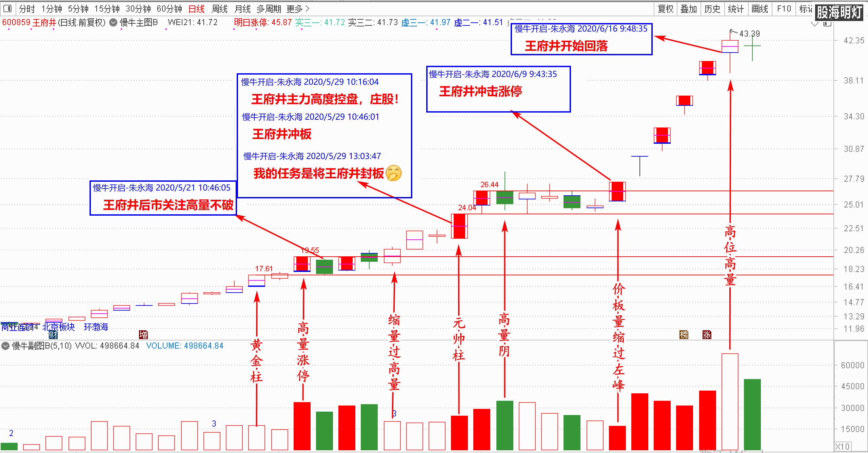Click the 画线 drawing button
Screen dimensions: 868x453
[759, 9]
